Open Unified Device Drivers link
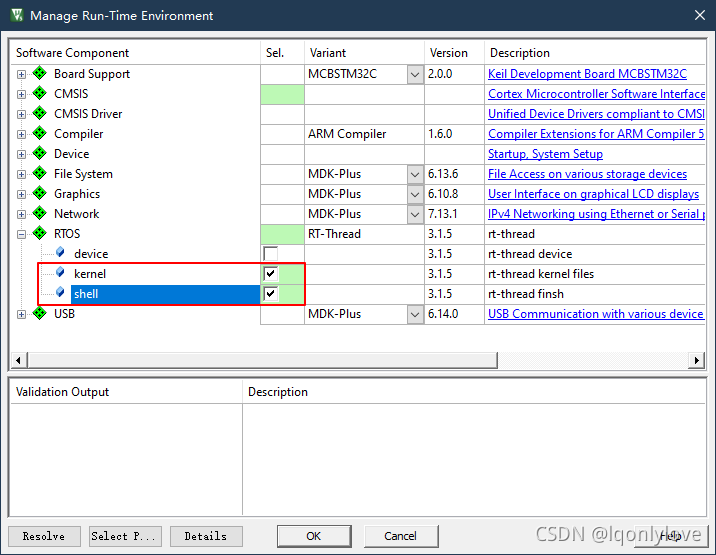This screenshot has height=555, width=716. pos(596,114)
